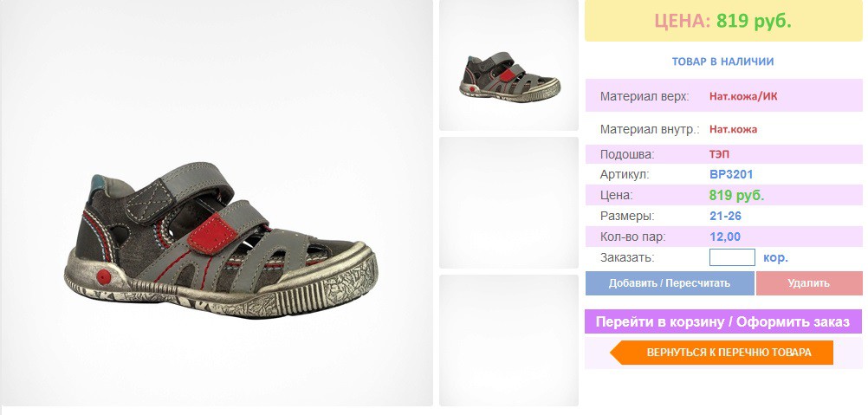Click the кор. unit label next to input

click(x=775, y=258)
